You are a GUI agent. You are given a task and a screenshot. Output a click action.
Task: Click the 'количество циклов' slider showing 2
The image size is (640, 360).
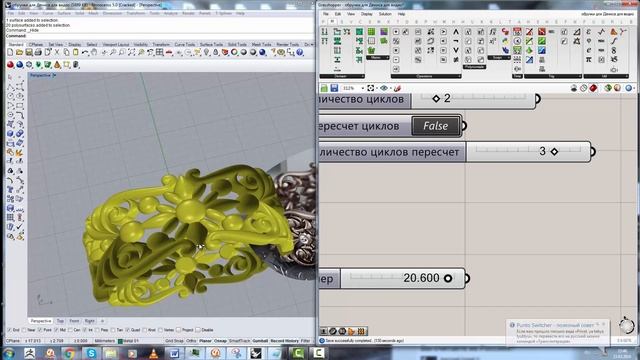click(473, 99)
